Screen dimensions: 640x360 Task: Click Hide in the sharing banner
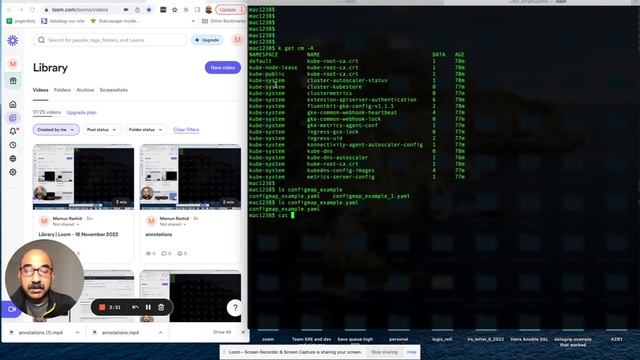(x=411, y=352)
